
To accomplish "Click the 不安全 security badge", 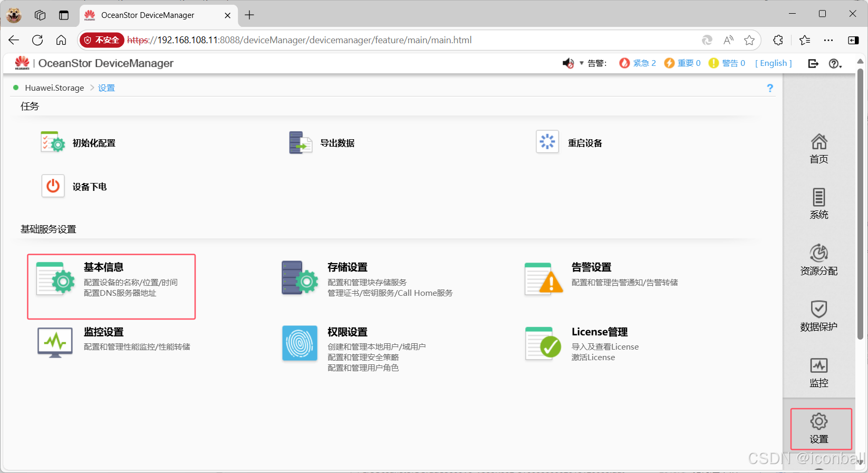I will (102, 40).
